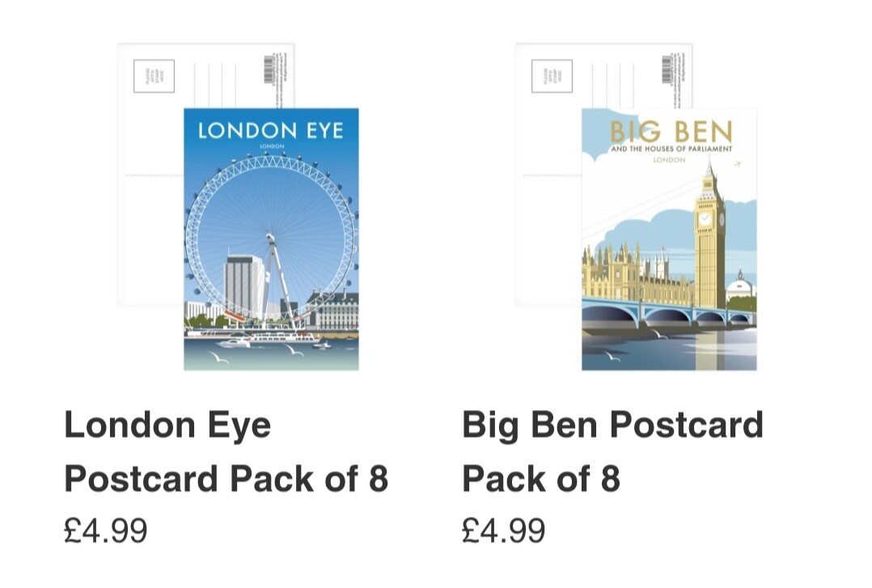Click the blank back of London Eye postcard
The width and height of the screenshot is (872, 588).
tap(150, 222)
